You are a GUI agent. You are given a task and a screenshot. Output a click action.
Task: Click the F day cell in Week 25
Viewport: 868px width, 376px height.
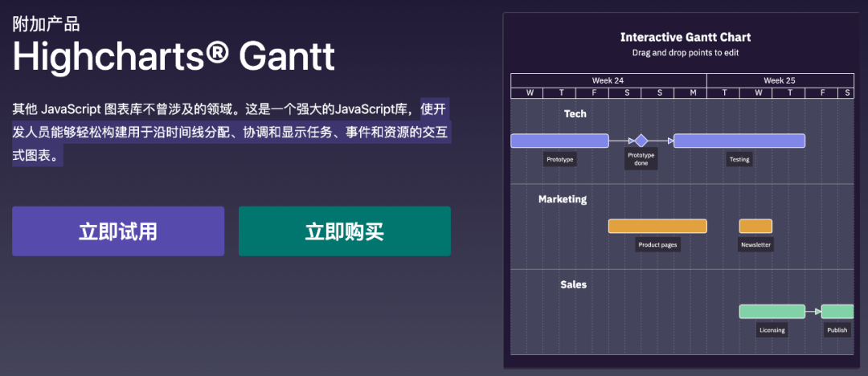pyautogui.click(x=821, y=93)
